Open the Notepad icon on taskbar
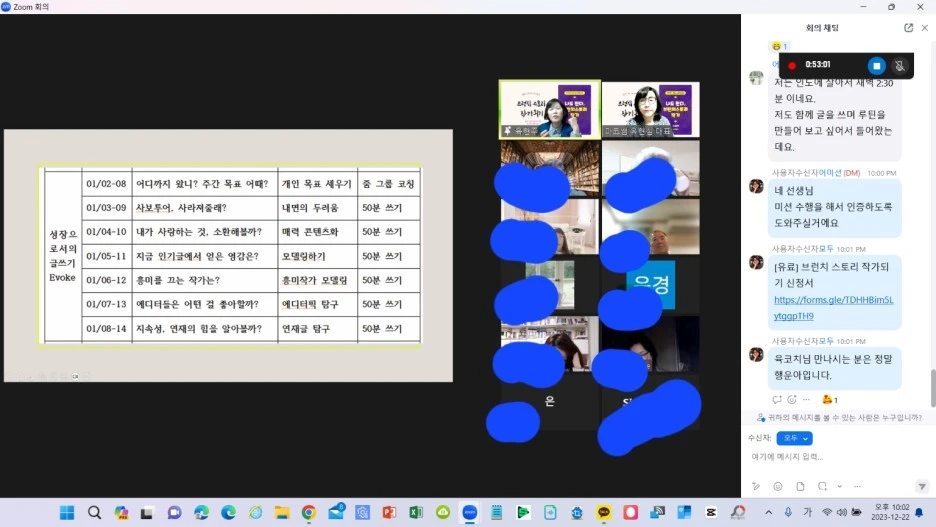Viewport: 936px width, 527px height. tap(496, 513)
